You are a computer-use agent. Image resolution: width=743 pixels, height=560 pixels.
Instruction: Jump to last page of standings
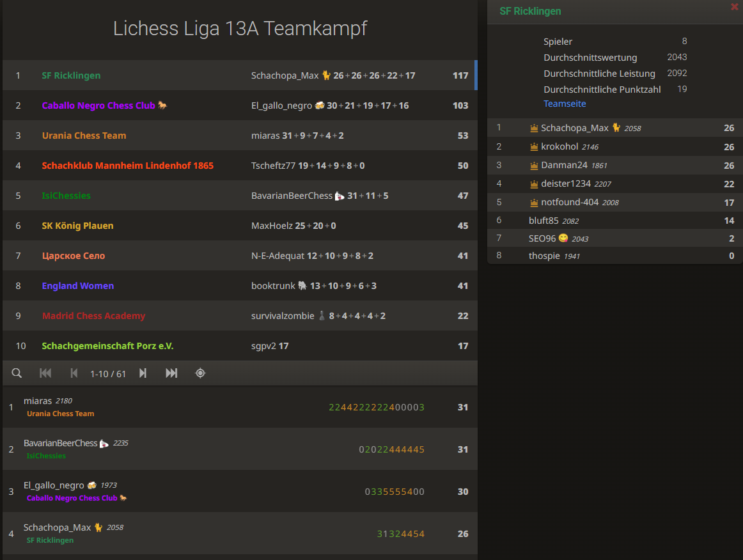(171, 373)
